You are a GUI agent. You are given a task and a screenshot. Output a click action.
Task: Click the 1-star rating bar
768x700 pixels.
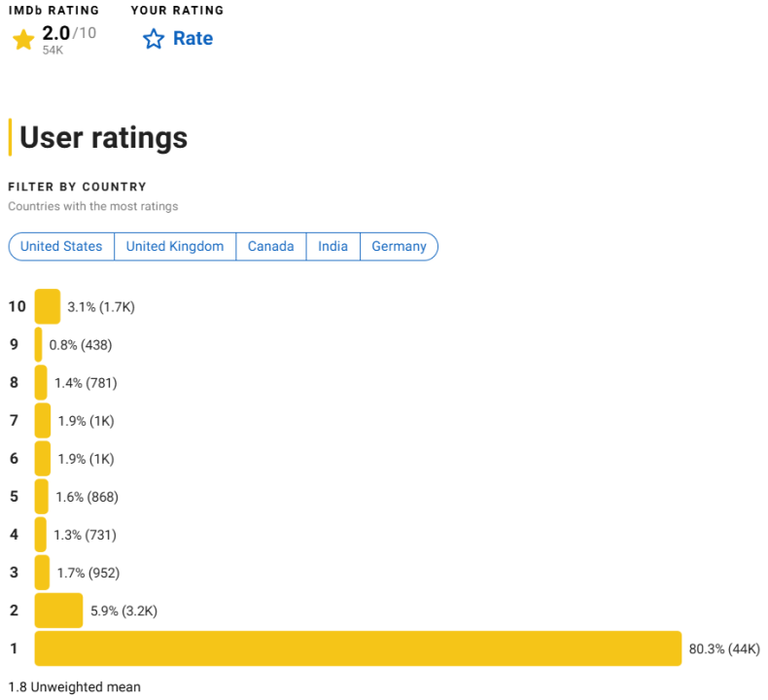[358, 648]
